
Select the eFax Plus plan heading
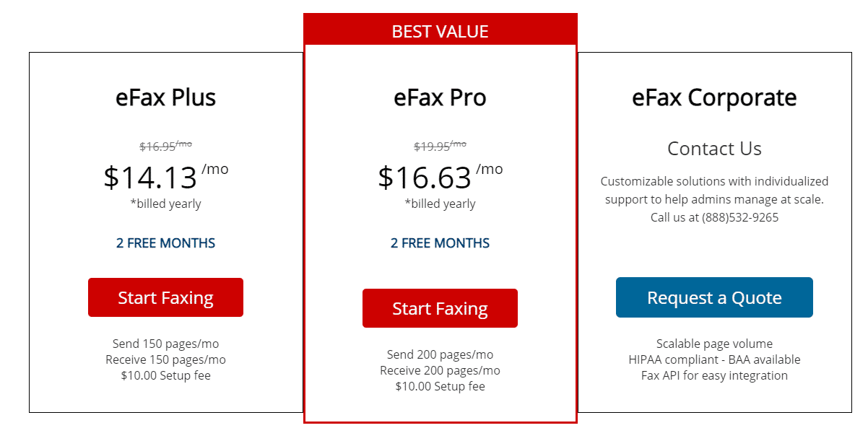click(165, 97)
